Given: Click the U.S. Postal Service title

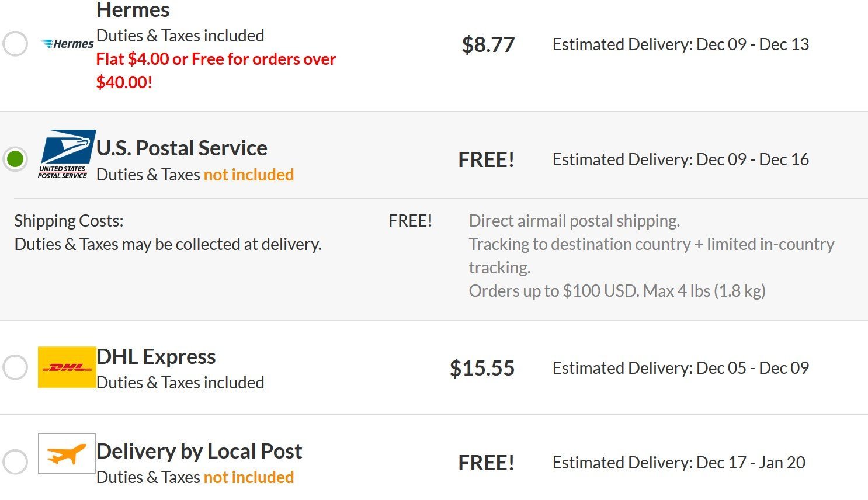Looking at the screenshot, I should 182,148.
